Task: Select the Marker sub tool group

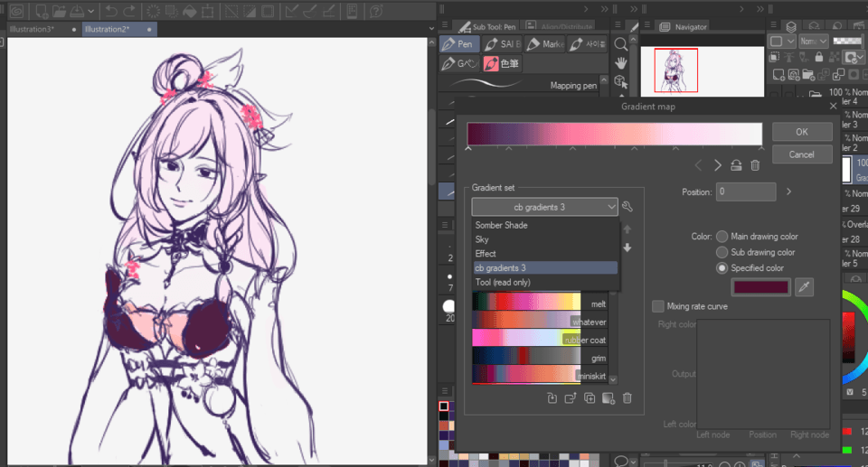Action: (x=544, y=44)
